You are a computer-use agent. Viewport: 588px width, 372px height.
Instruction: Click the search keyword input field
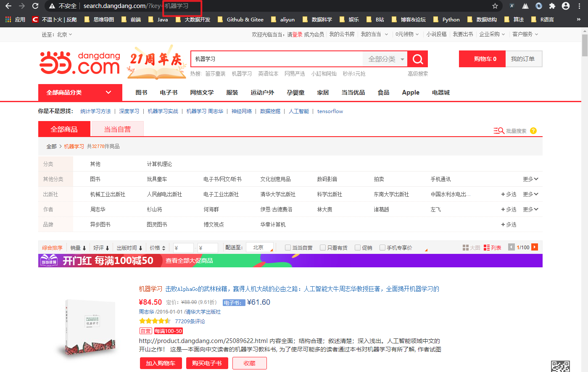[277, 59]
